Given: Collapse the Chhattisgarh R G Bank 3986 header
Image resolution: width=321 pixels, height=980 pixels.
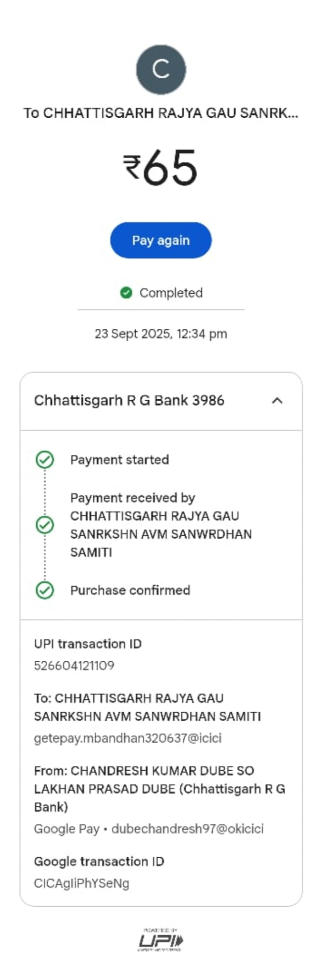Looking at the screenshot, I should [129, 401].
